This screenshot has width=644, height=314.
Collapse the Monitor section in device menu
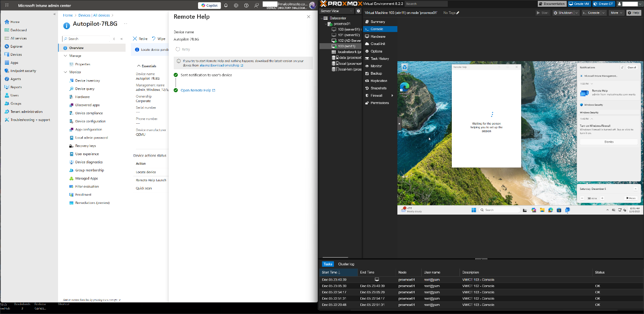tap(65, 72)
